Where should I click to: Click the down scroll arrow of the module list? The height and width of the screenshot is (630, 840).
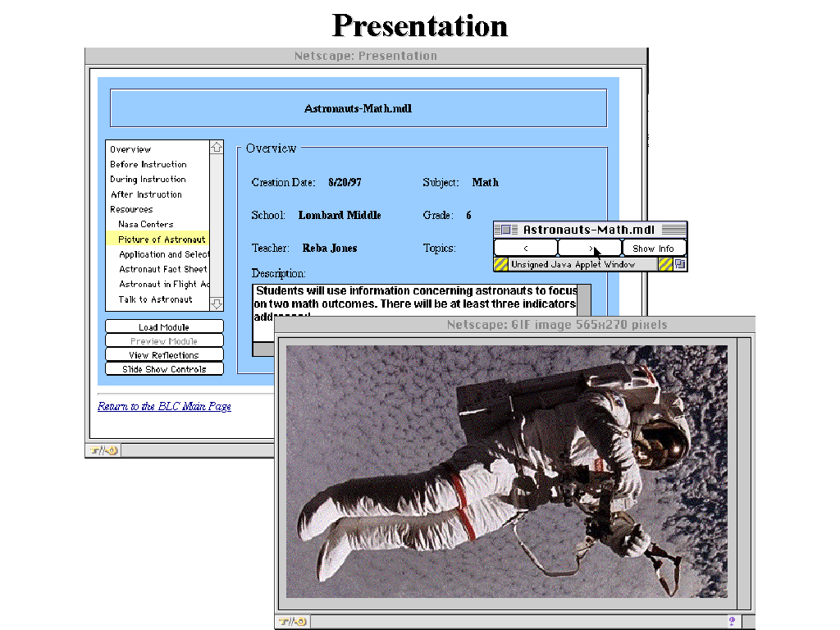coord(216,304)
